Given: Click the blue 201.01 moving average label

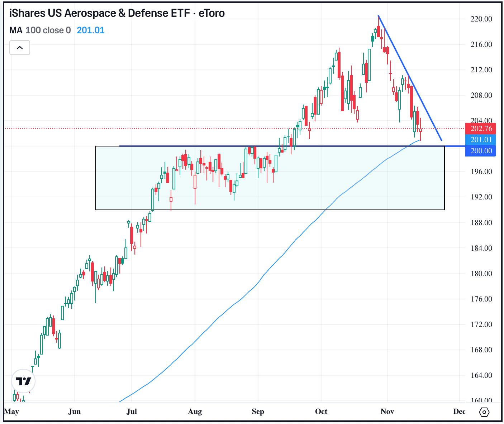Looking at the screenshot, I should tap(480, 140).
